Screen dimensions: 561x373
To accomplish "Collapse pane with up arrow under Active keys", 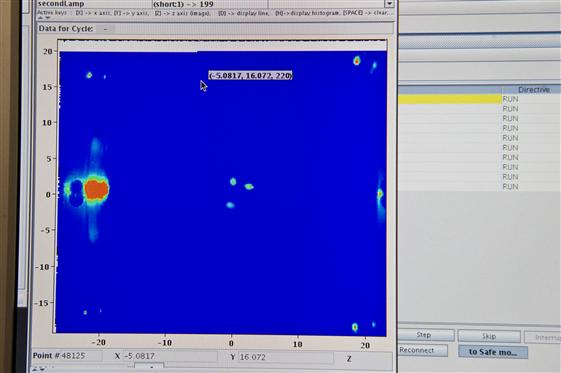I will pos(40,18).
